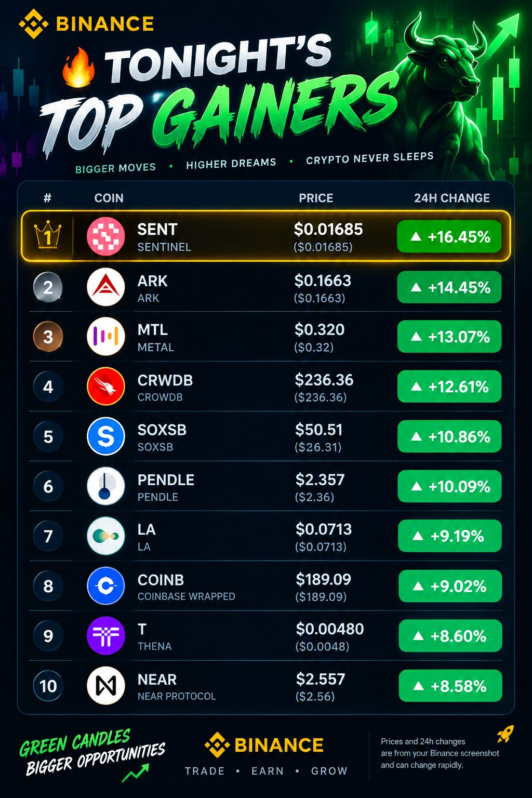Click the PENDLE coin logo

[x=105, y=486]
